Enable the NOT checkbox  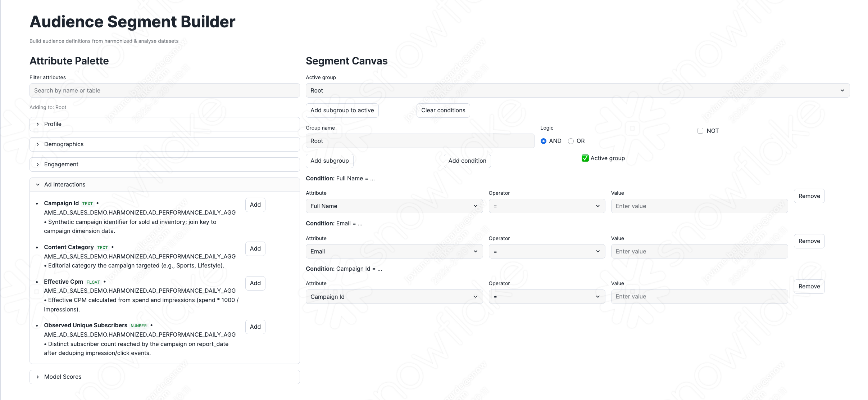click(700, 131)
